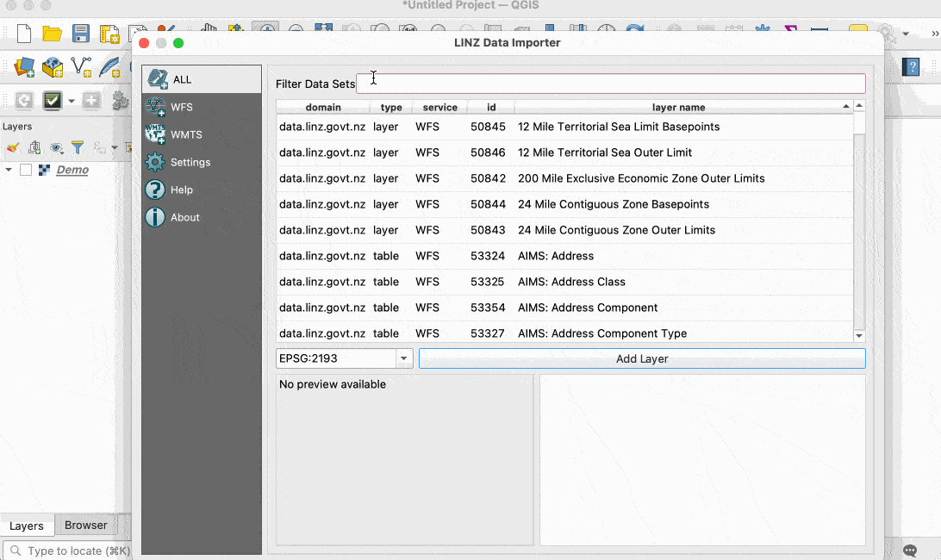Click New GeoPackage Layer icon
This screenshot has height=560, width=941.
53,67
